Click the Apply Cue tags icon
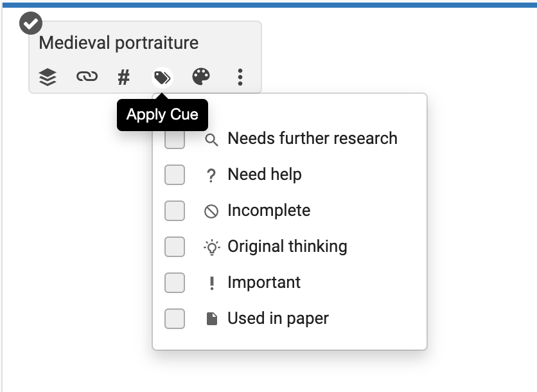This screenshot has height=392, width=537. pyautogui.click(x=163, y=78)
